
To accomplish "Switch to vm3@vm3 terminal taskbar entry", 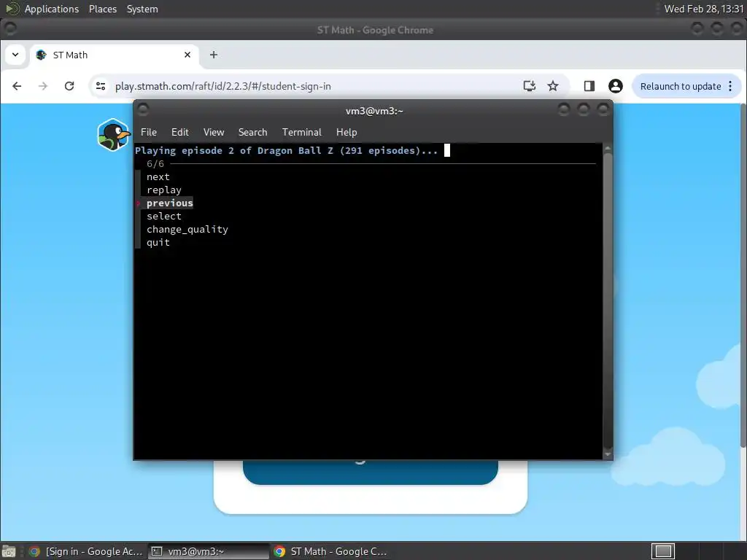I will [209, 551].
